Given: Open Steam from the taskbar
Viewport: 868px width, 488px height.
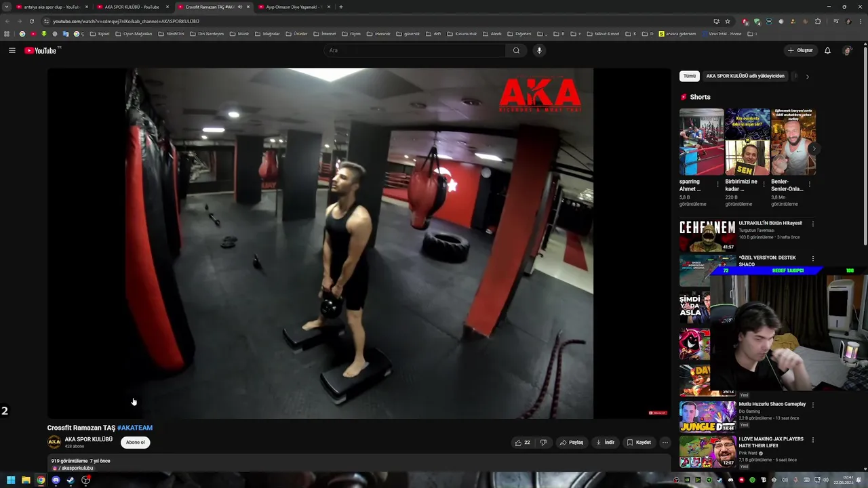Looking at the screenshot, I should pyautogui.click(x=71, y=480).
